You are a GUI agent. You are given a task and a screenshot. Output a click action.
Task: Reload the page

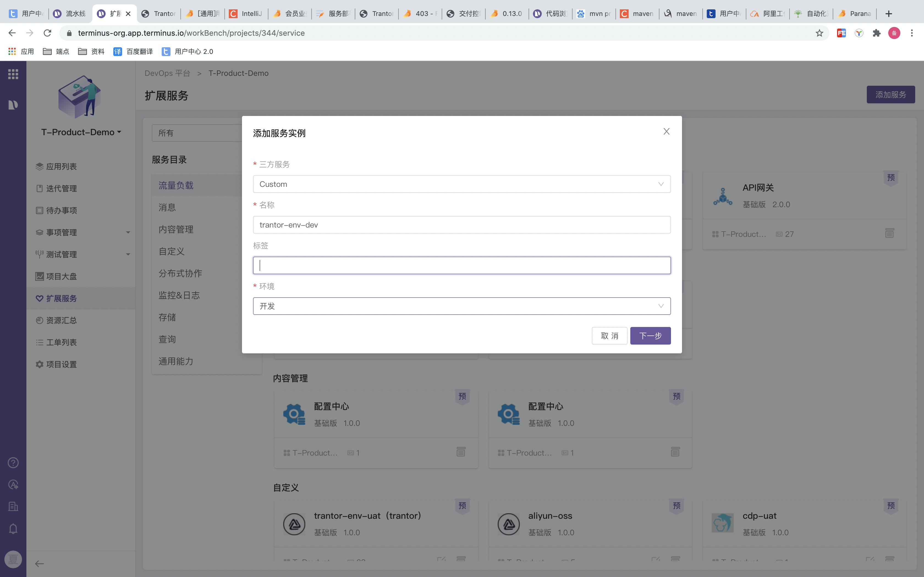(x=47, y=33)
